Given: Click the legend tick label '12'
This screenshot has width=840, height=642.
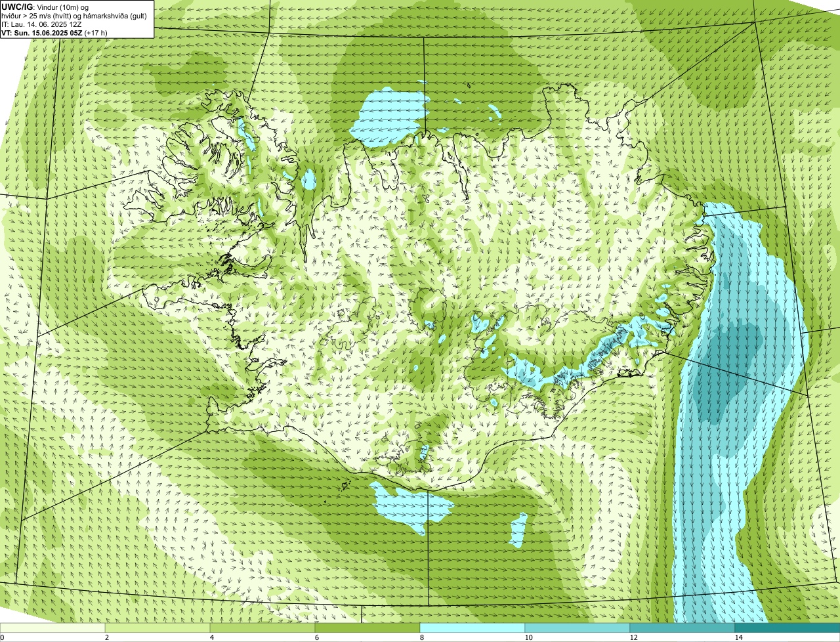Looking at the screenshot, I should coord(633,637).
